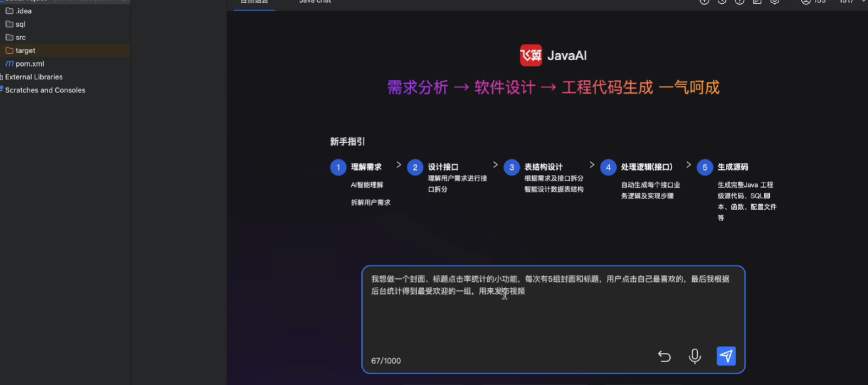
Task: Click chevron between 表结构设计 and 处理逻辑(接口)
Action: pos(592,165)
